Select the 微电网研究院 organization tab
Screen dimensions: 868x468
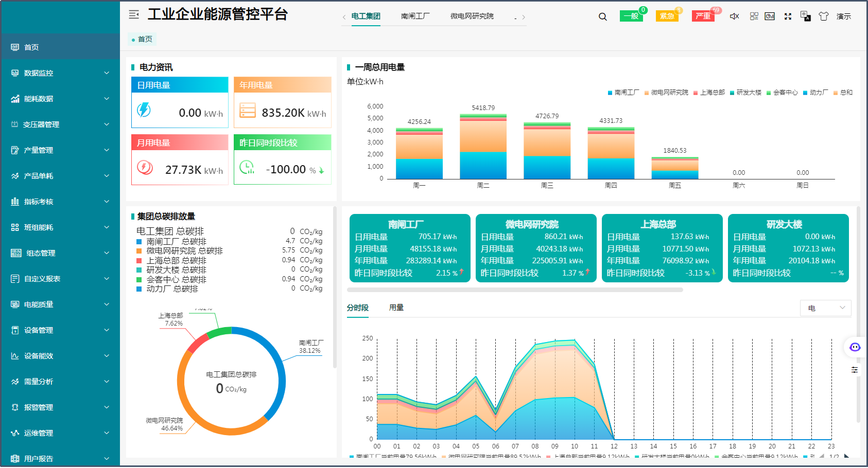click(x=472, y=16)
